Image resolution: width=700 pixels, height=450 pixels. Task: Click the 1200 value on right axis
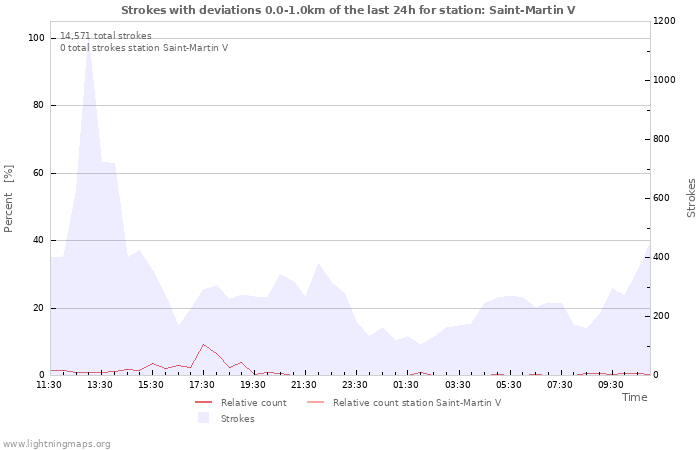664,21
